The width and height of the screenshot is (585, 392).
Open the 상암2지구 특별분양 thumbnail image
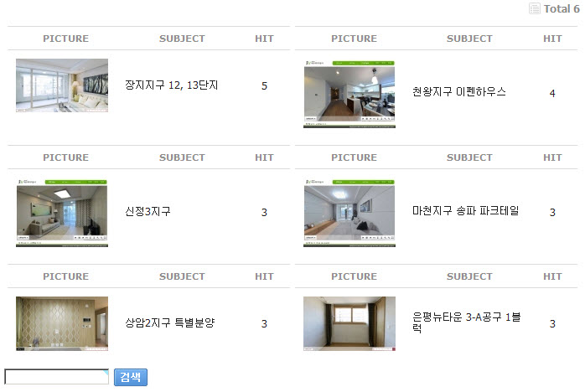coord(62,323)
